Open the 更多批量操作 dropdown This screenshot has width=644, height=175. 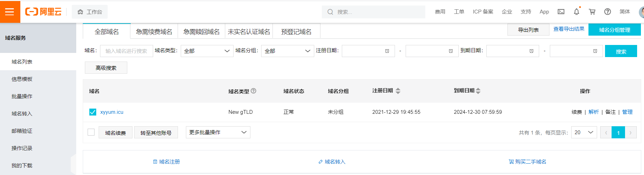tap(218, 132)
